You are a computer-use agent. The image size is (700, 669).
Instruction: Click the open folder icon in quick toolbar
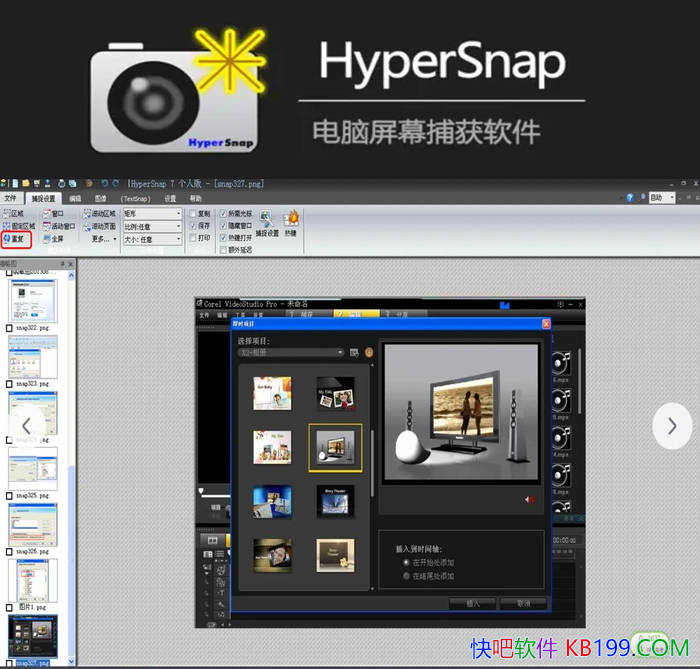click(x=26, y=183)
